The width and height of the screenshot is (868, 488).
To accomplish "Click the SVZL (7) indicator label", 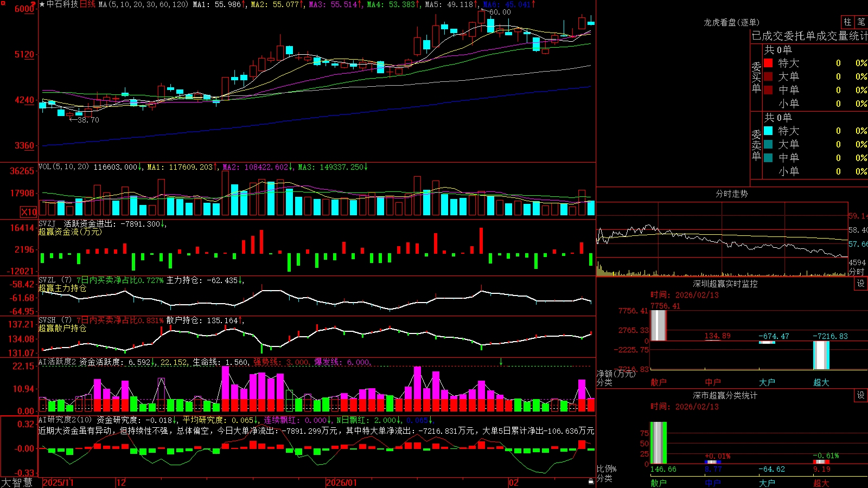I will pyautogui.click(x=55, y=280).
